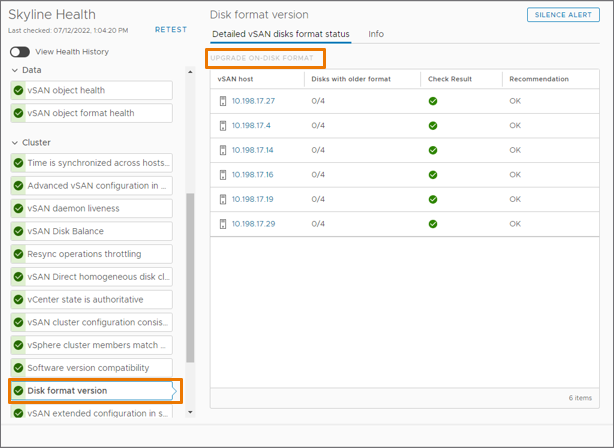Click green status icon next to Software version compatibility
This screenshot has width=614, height=448.
(18, 368)
